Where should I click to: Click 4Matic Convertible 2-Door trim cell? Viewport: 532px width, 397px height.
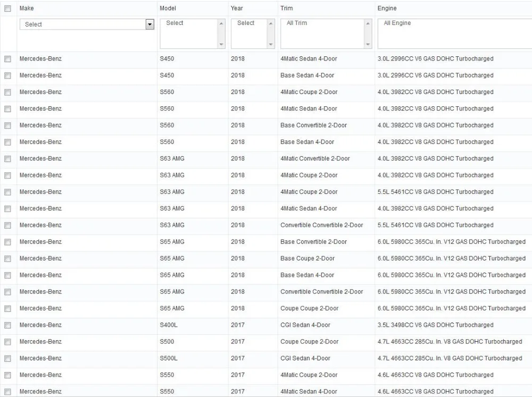[x=315, y=158]
